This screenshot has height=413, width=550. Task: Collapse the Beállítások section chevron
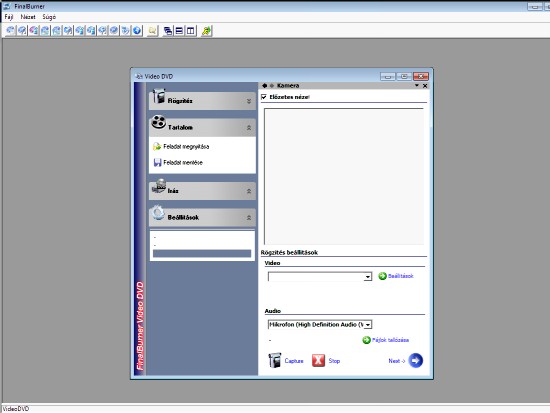coord(249,218)
